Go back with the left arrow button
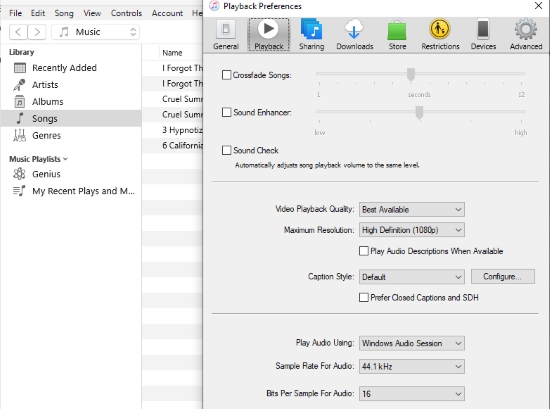This screenshot has height=409, width=550. (x=18, y=32)
